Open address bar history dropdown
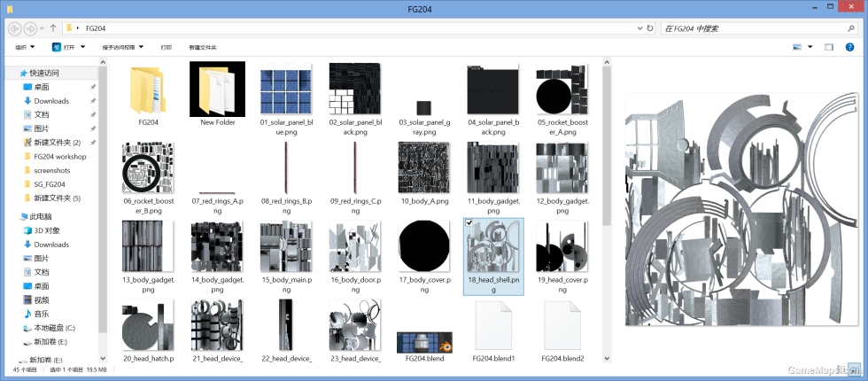The width and height of the screenshot is (868, 381). 639,28
